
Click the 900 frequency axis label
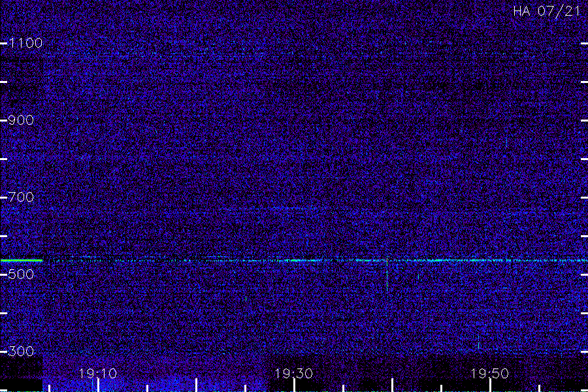click(21, 120)
